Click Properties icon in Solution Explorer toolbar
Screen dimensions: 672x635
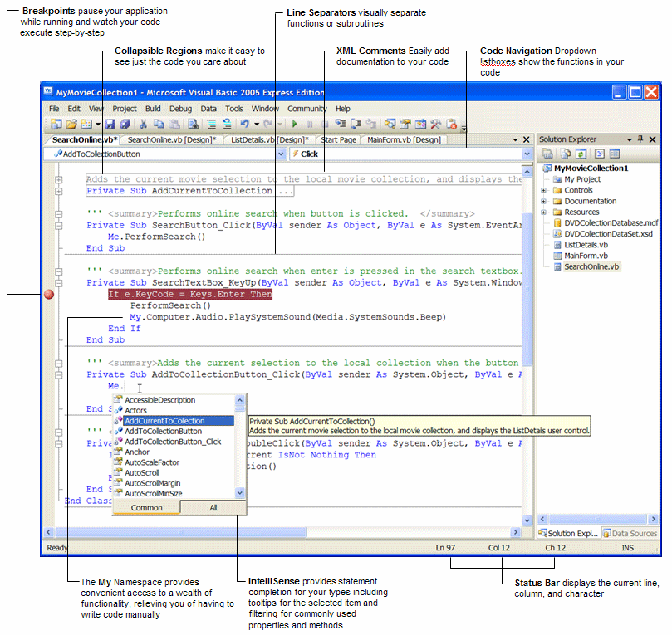pos(547,154)
